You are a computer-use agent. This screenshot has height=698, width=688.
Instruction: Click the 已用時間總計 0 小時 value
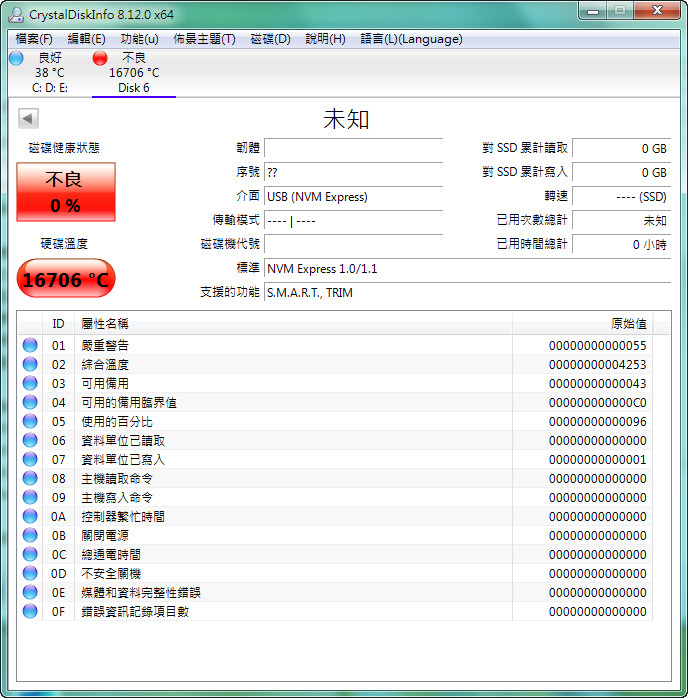coord(621,244)
